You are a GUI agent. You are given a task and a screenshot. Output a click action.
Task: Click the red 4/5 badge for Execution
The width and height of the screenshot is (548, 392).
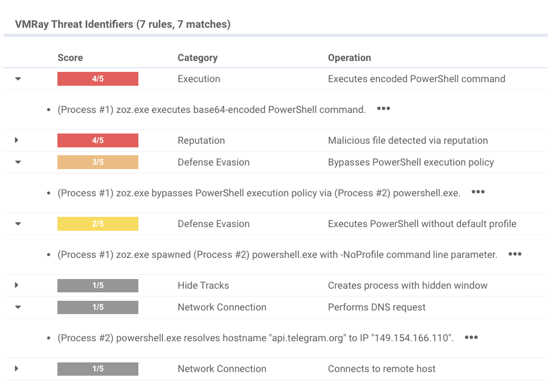pos(97,79)
